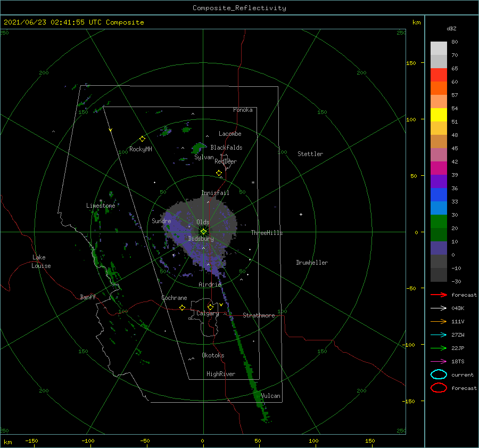Click the Airdrie label
This screenshot has height=448, width=479.
tap(210, 284)
